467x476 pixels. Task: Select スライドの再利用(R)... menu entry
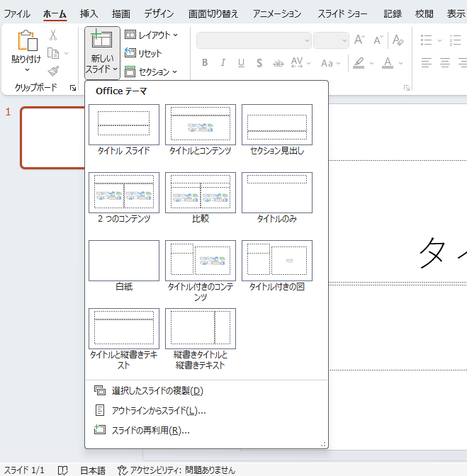pos(206,430)
